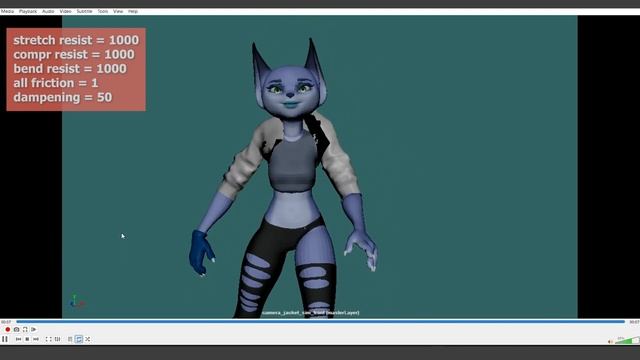Adjust the green volume slider
Image resolution: width=640 pixels, height=360 pixels.
tap(627, 340)
